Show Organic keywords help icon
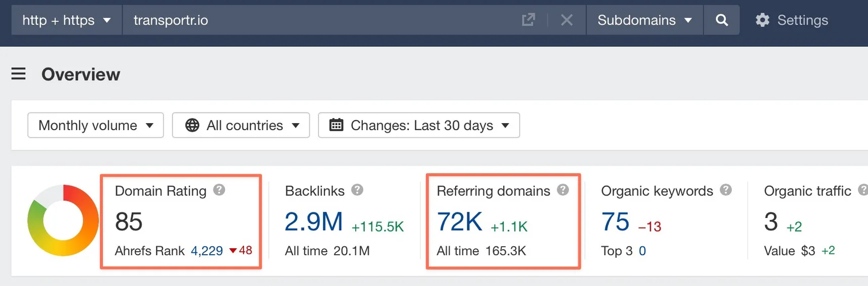 pyautogui.click(x=726, y=190)
